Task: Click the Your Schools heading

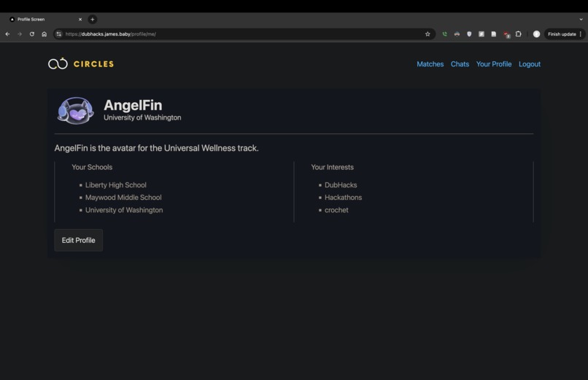Action: click(92, 167)
